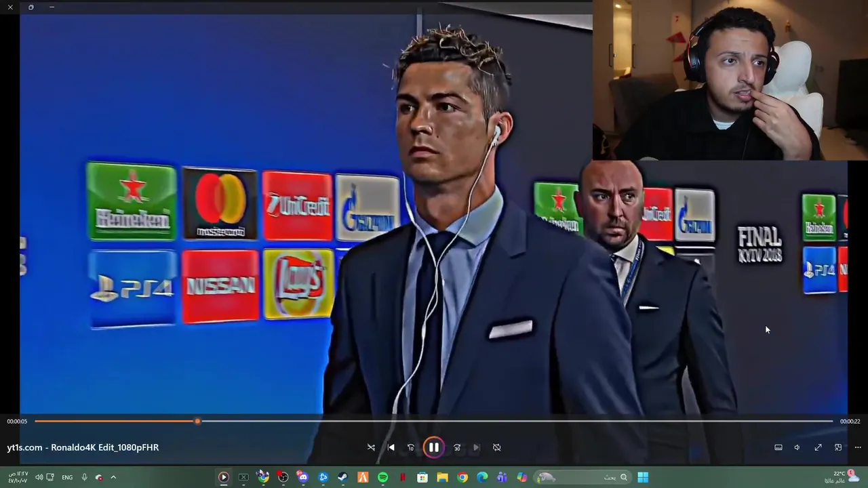868x488 pixels.
Task: Open the network tray icon
Action: (x=50, y=477)
